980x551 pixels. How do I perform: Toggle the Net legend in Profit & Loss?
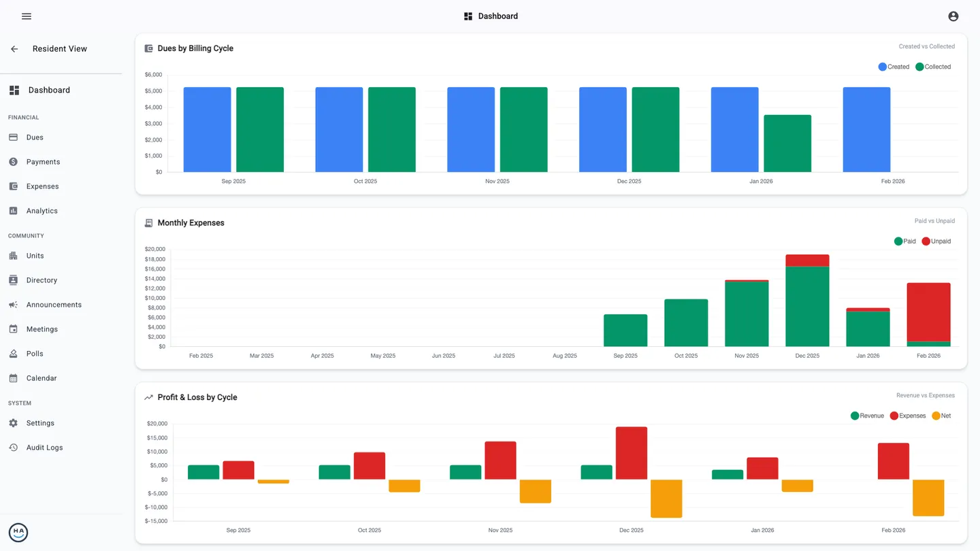[x=941, y=416]
